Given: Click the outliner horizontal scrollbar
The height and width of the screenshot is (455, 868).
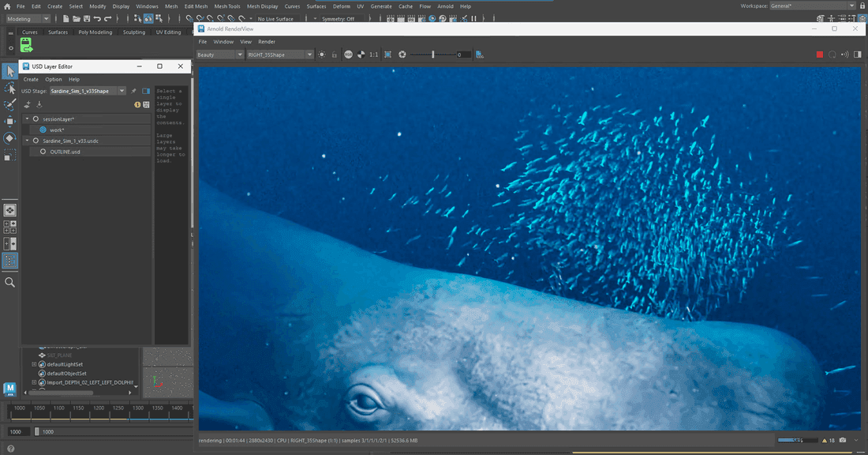Looking at the screenshot, I should coord(61,393).
